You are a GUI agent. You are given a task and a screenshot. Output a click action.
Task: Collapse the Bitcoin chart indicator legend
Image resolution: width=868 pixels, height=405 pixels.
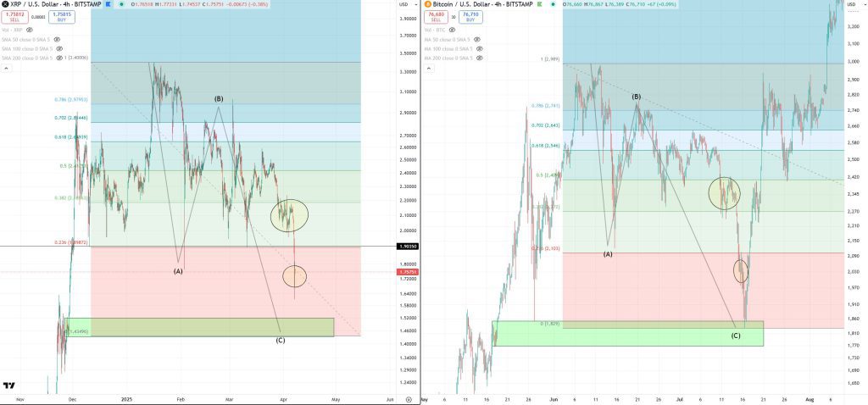tap(428, 68)
